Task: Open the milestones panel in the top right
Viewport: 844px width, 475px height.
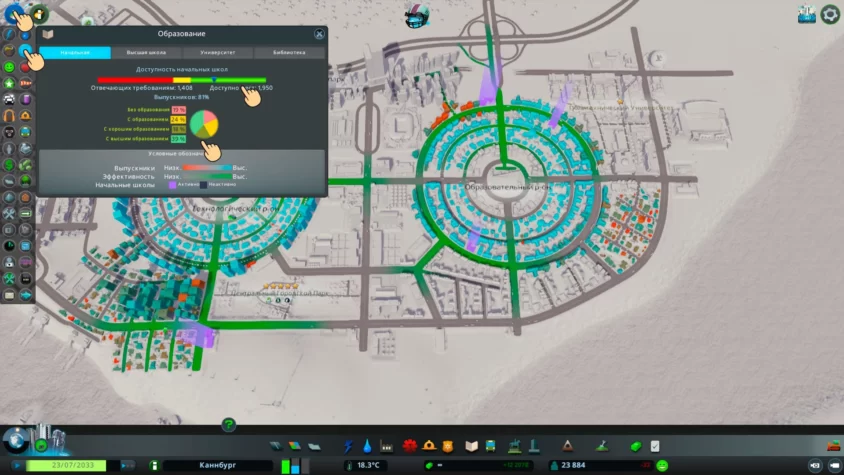Action: (806, 15)
